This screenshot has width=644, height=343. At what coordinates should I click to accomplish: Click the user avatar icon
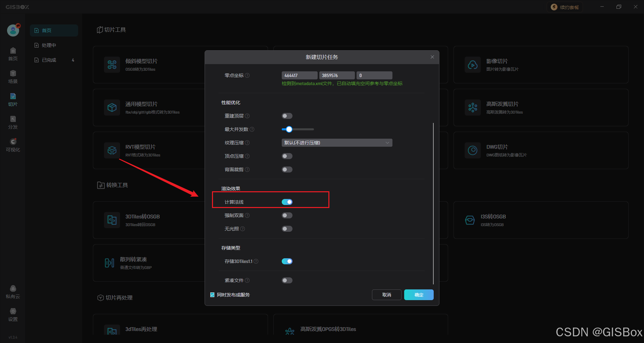13,30
